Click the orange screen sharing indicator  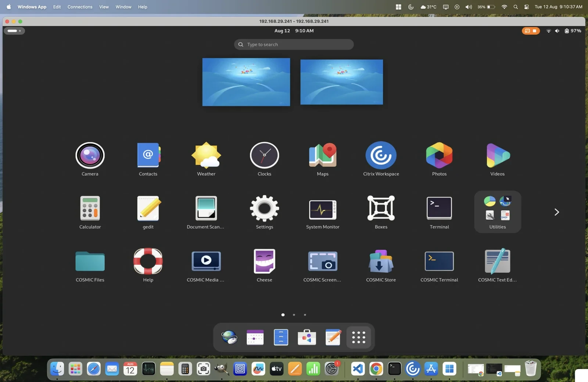click(x=531, y=31)
